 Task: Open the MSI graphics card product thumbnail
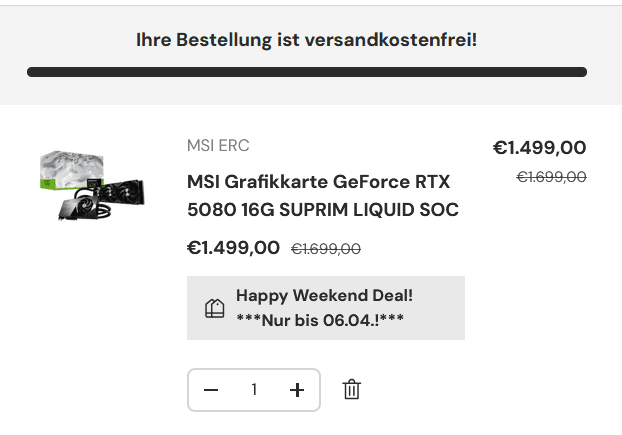click(x=92, y=185)
